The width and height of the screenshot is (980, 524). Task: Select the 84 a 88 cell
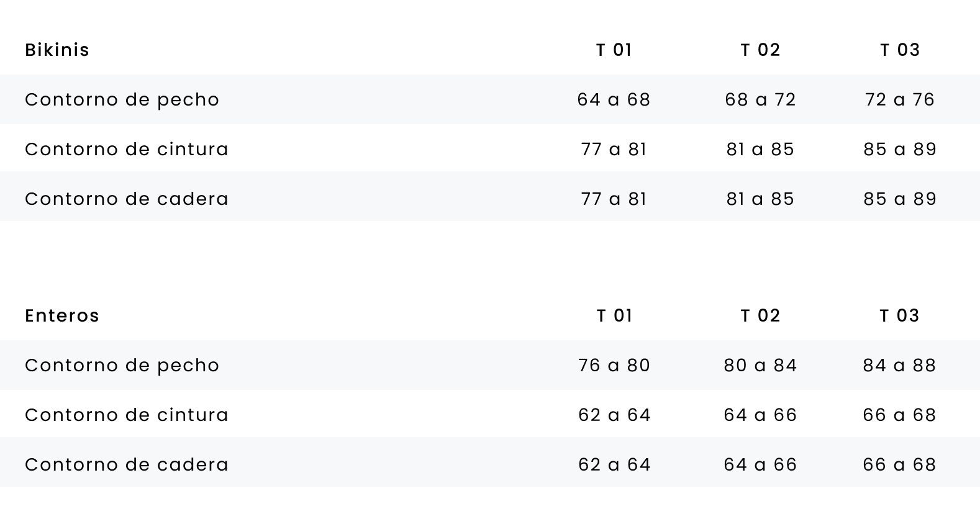pos(900,365)
